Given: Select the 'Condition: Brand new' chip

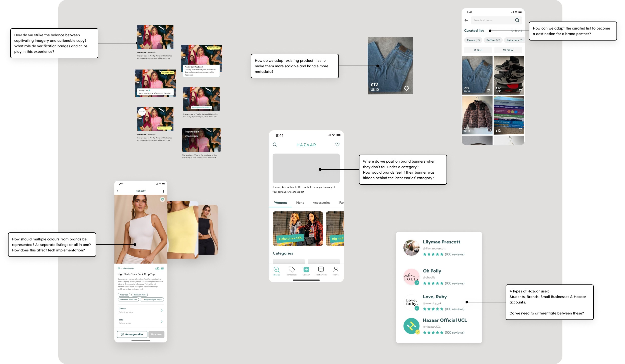Looking at the screenshot, I should (128, 299).
